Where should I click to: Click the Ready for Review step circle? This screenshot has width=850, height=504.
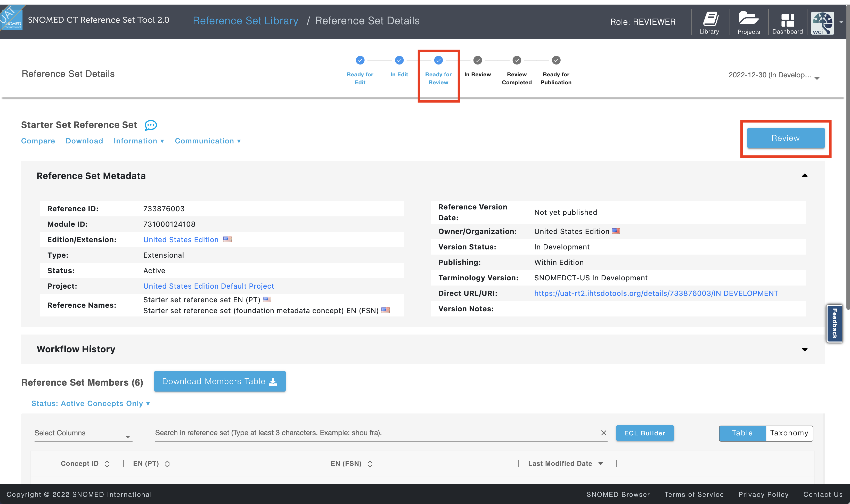pos(438,60)
